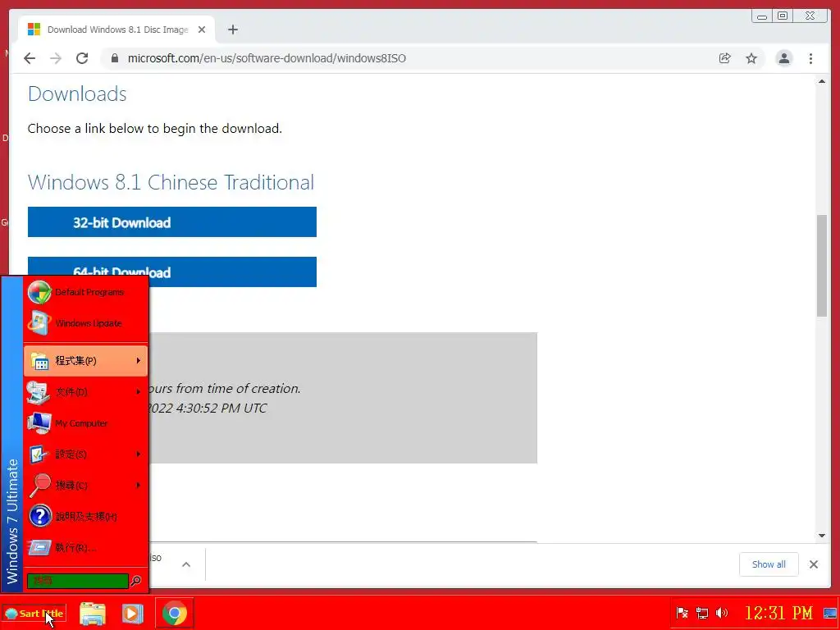Click the address bar URL
This screenshot has height=630, width=840.
(267, 58)
